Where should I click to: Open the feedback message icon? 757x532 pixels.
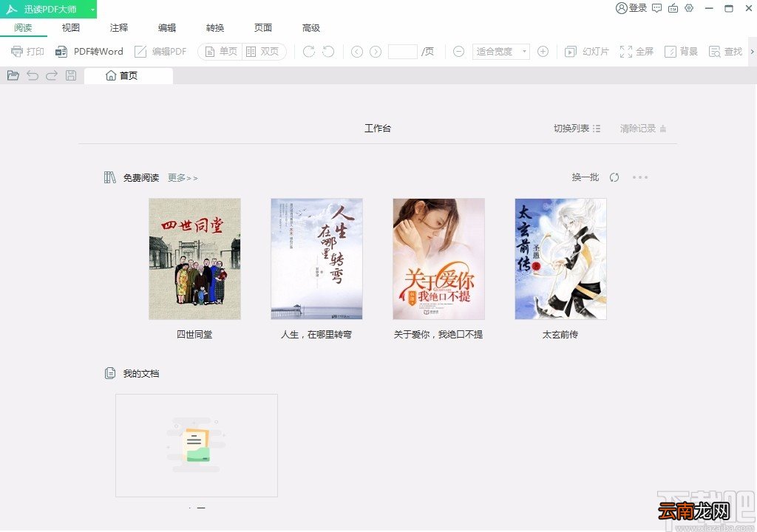pos(656,8)
